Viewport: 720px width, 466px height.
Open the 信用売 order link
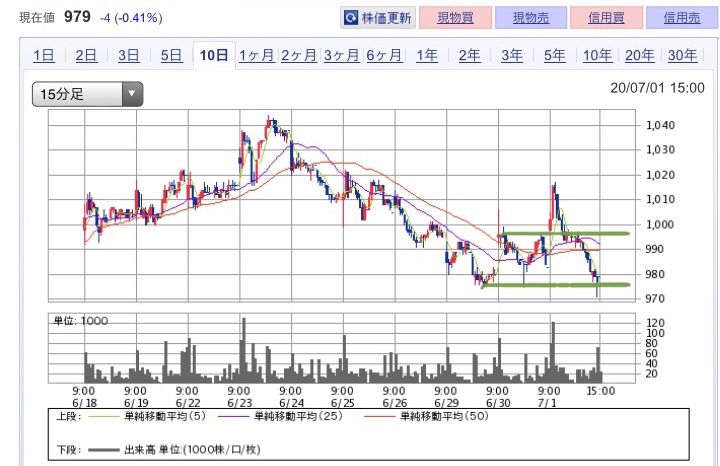682,18
